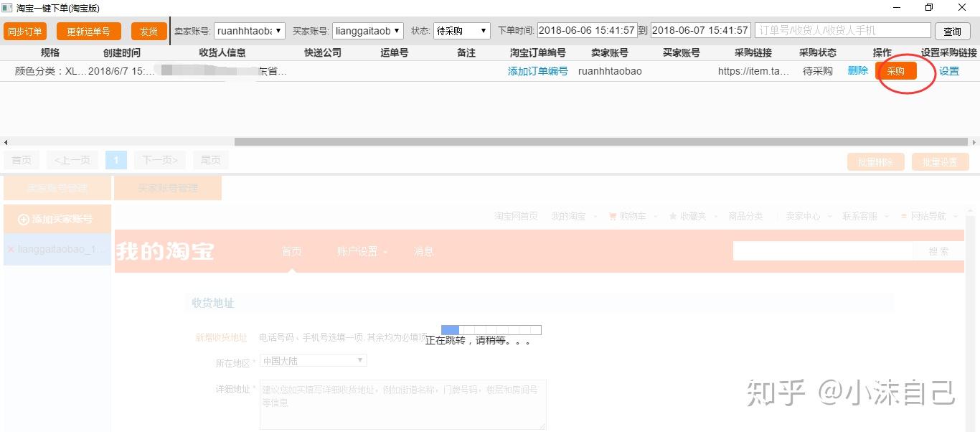
Task: Switch to the 卖家账号管理 tab
Action: [x=57, y=188]
